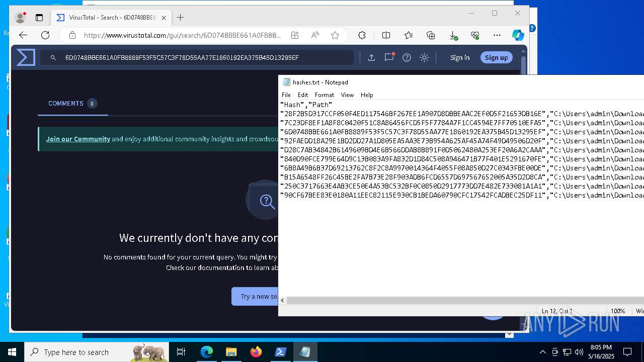Open the upload file icon in VirusTotal
Viewport: 644px width, 362px height.
[371, 58]
